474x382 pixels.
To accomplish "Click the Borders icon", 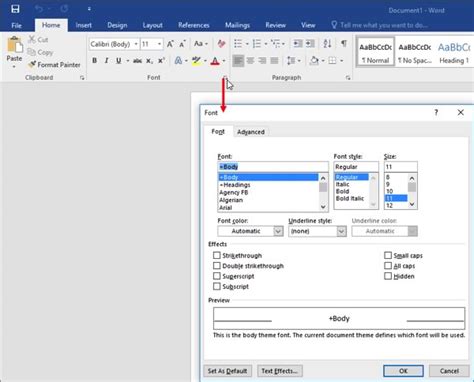I will coord(332,61).
